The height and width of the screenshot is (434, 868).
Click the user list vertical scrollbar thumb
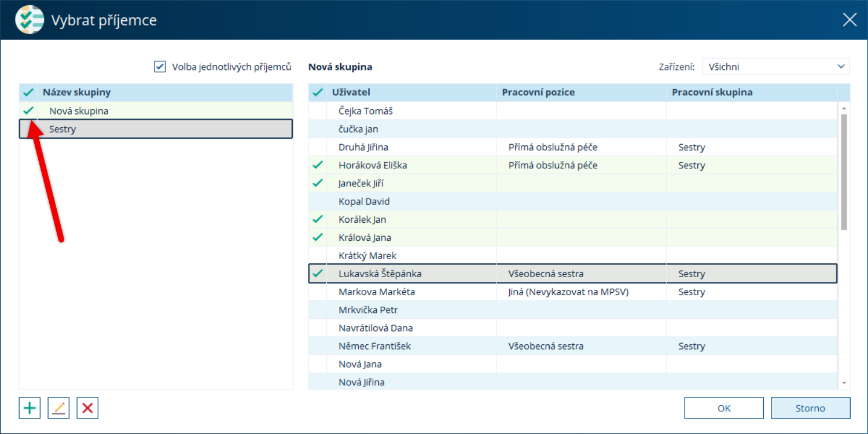(844, 172)
